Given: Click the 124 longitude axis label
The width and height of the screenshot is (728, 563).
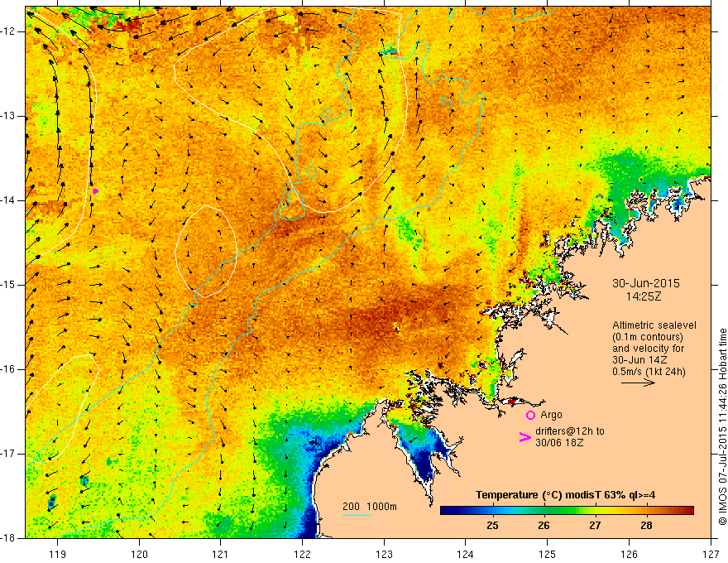Looking at the screenshot, I should point(466,554).
